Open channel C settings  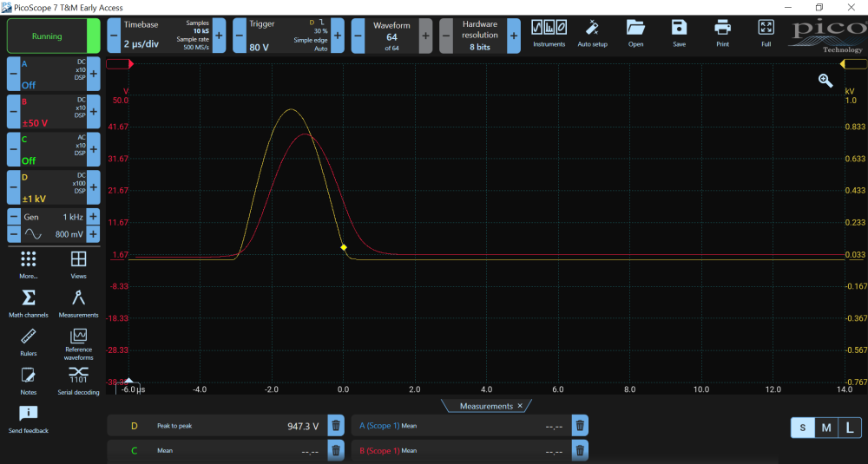(54, 149)
